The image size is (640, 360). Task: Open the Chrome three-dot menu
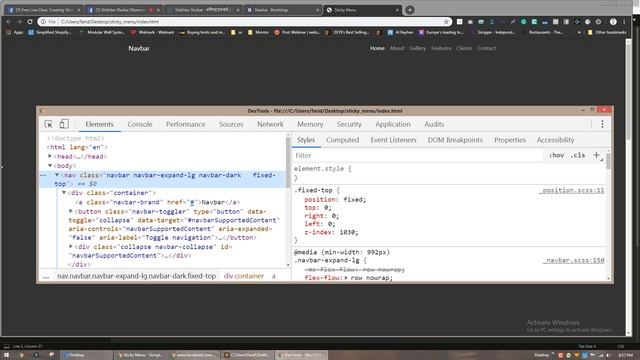coord(624,22)
